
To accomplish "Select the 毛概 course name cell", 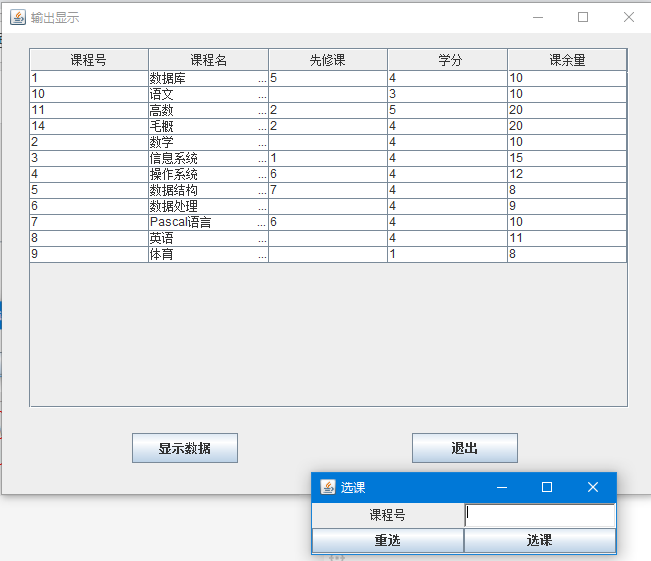I will click(x=208, y=126).
